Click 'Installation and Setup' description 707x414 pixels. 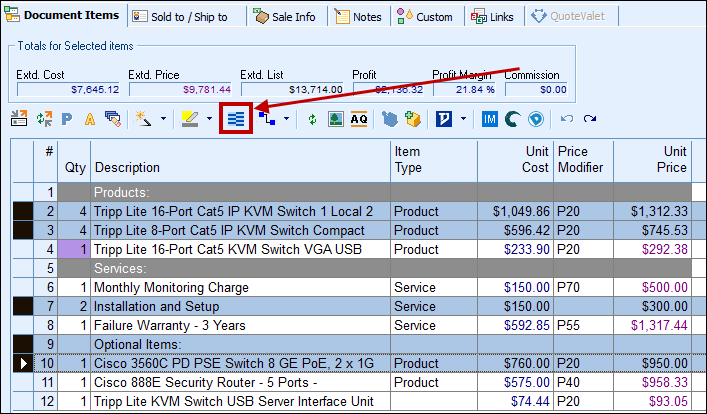click(x=156, y=306)
